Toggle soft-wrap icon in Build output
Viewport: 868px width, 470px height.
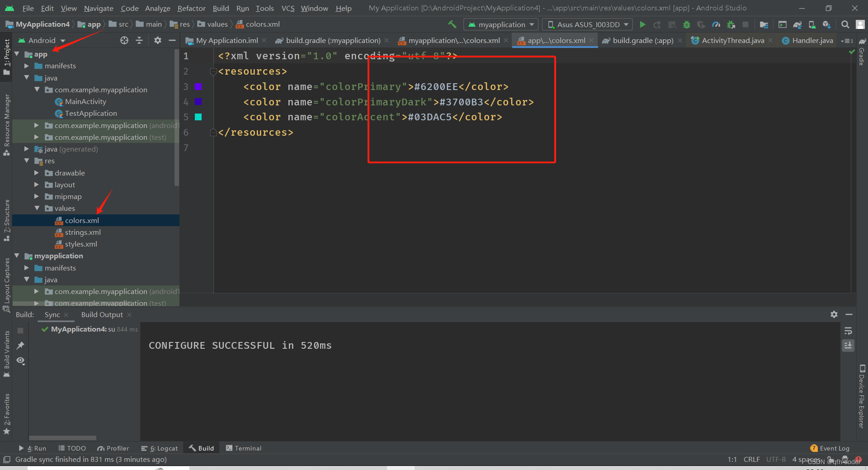pos(848,331)
